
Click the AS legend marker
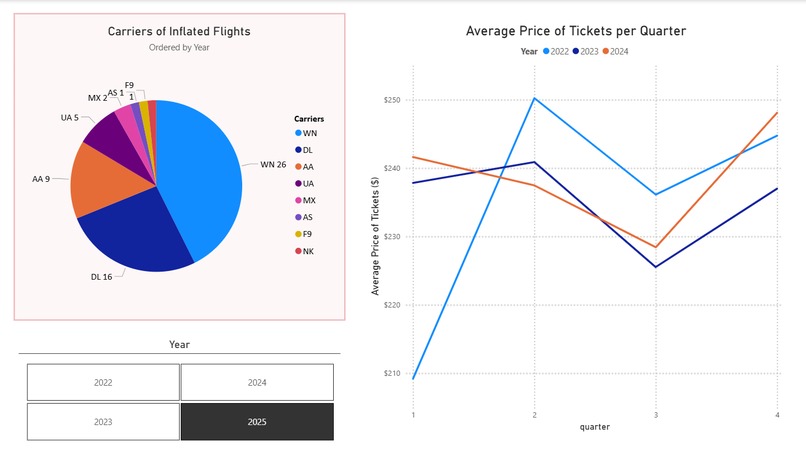(x=298, y=217)
